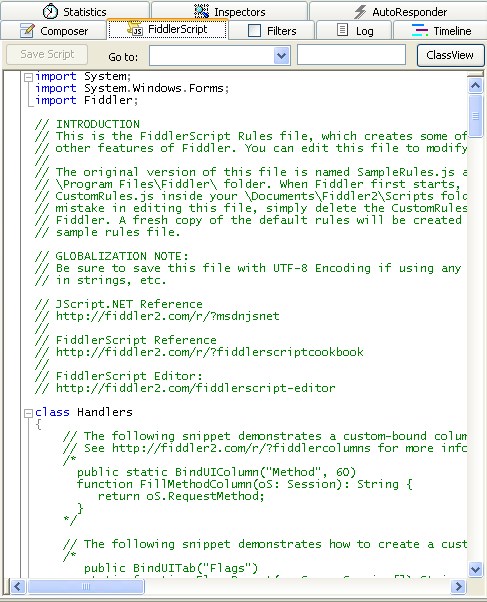
Task: Switch to the Inspectors tab
Action: [230, 11]
